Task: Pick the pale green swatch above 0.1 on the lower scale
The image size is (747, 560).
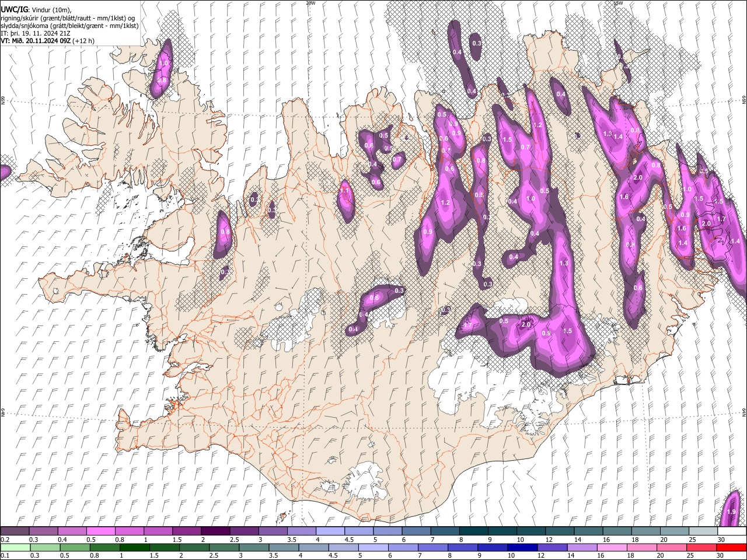Action: [15, 548]
